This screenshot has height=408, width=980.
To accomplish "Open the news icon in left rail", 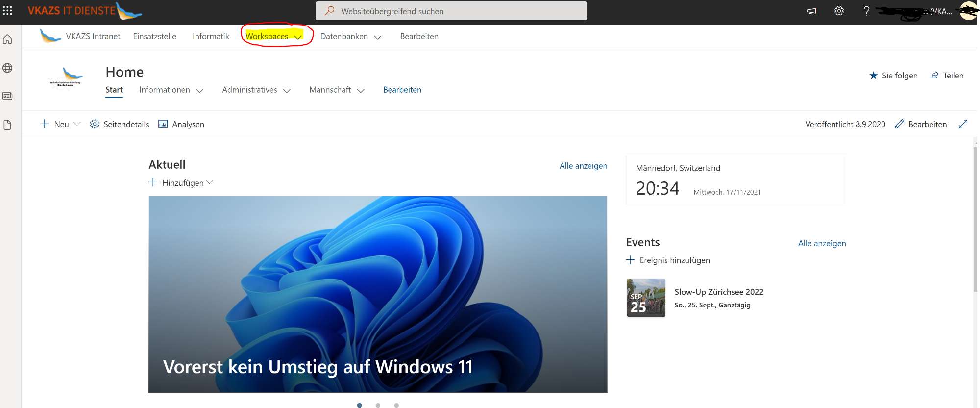I will coord(7,96).
